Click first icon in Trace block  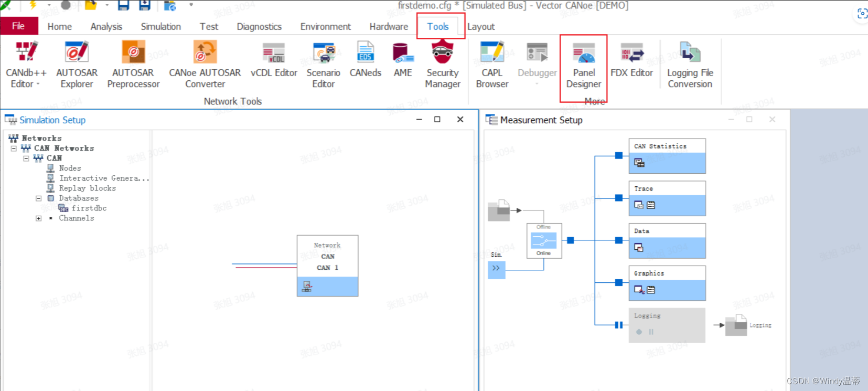coord(639,205)
